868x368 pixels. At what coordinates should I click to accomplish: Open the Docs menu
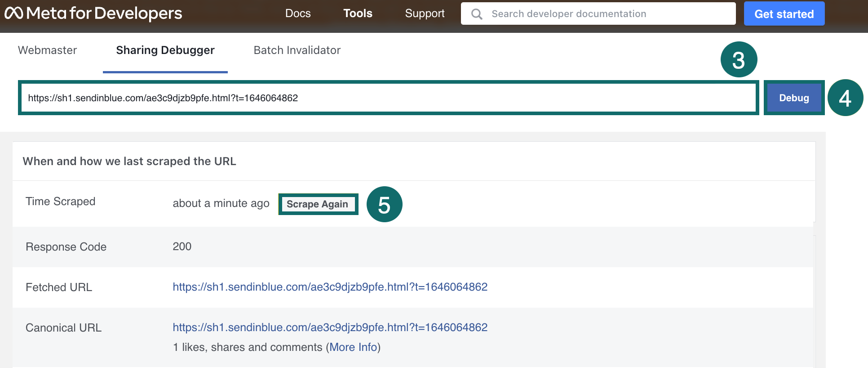point(298,13)
